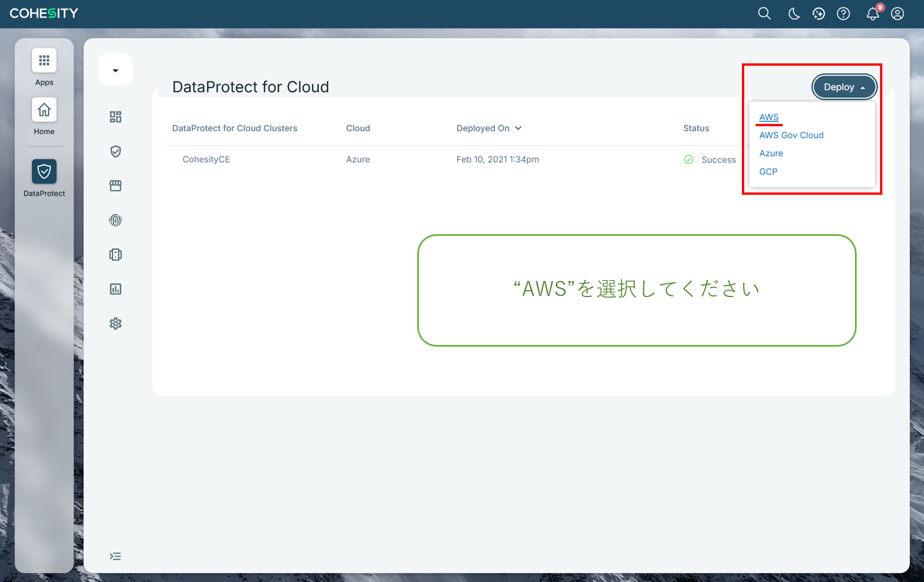Click the DataProtect for Cloud Clusters header
The image size is (924, 582).
tap(235, 129)
